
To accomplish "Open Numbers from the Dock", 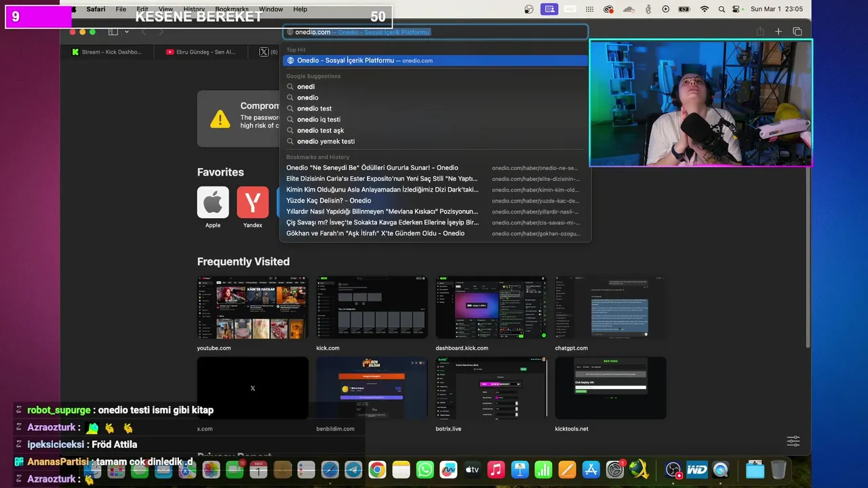I will coord(543,470).
